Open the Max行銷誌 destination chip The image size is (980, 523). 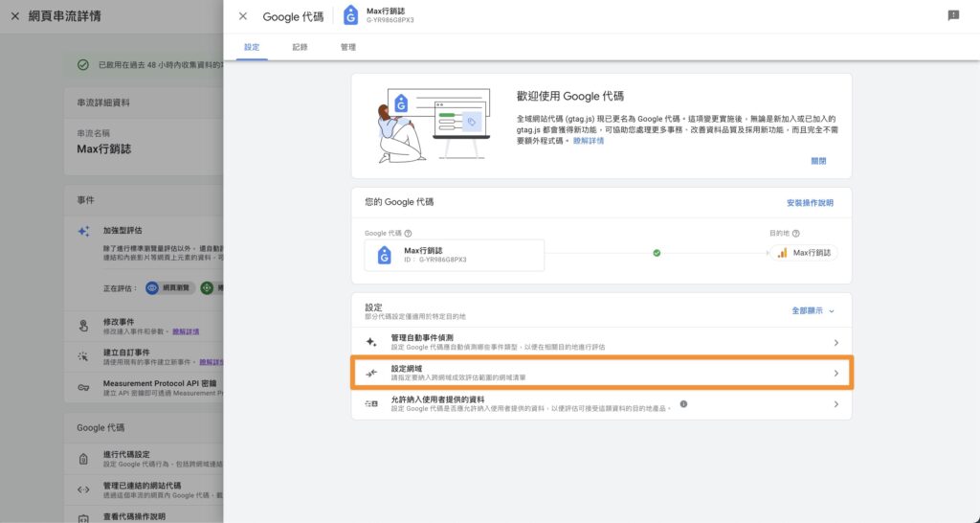(x=804, y=253)
